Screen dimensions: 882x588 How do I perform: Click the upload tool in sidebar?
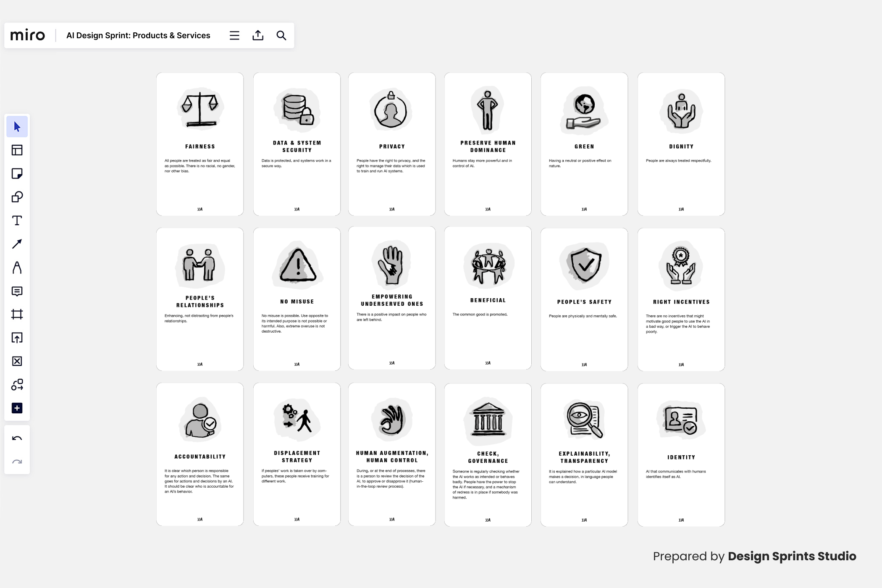coord(17,338)
